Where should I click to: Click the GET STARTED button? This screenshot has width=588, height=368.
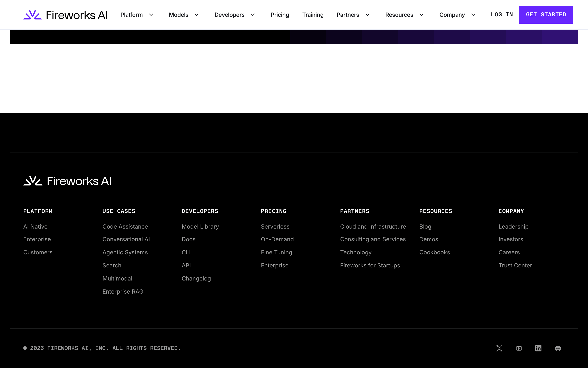click(x=546, y=15)
